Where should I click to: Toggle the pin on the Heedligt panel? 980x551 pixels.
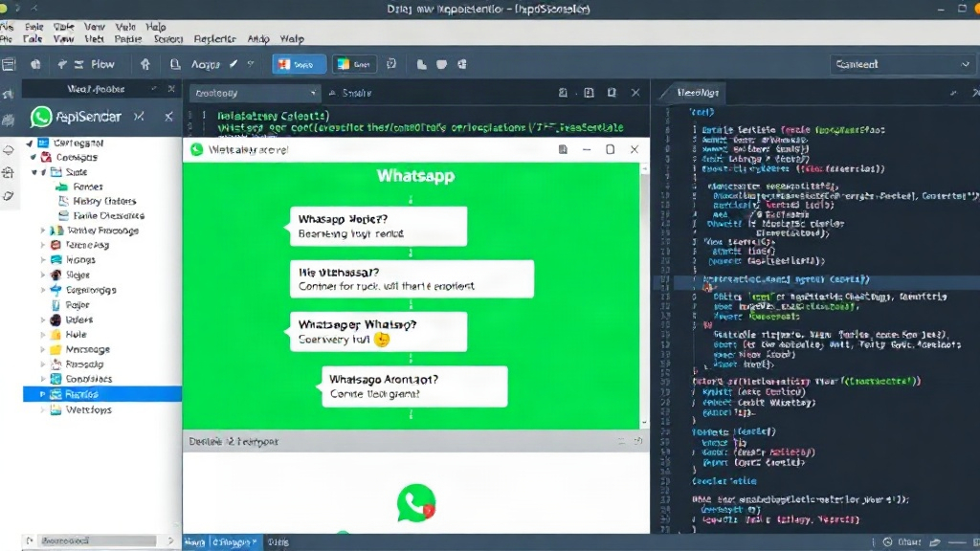[953, 93]
